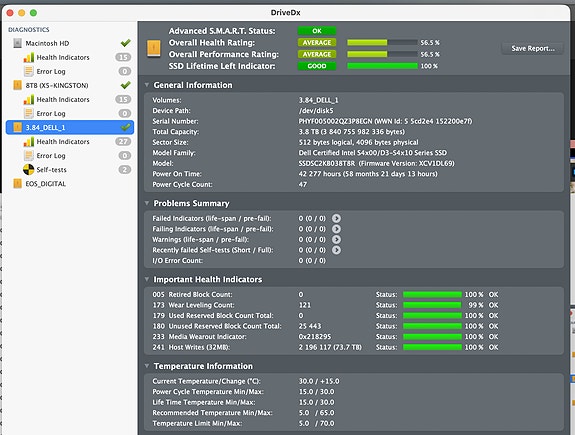Click the Overall Health Rating progress bar
Image resolution: width=575 pixels, height=435 pixels.
pyautogui.click(x=382, y=43)
